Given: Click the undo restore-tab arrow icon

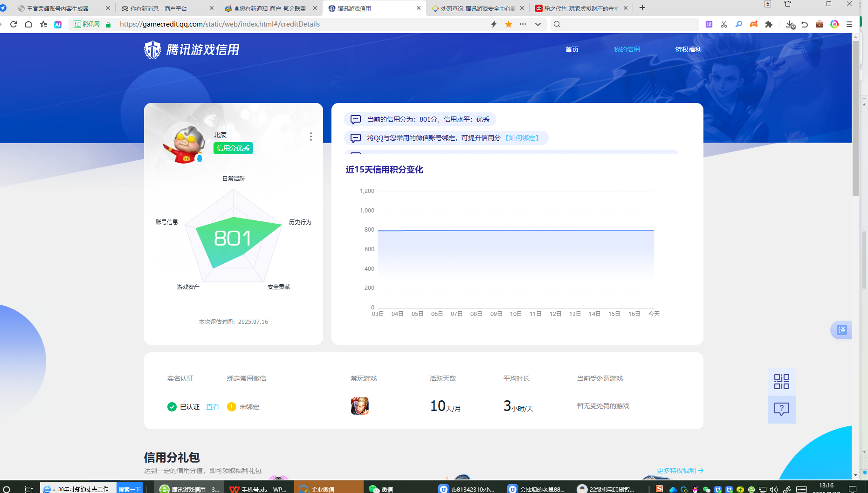Looking at the screenshot, I should [x=805, y=24].
